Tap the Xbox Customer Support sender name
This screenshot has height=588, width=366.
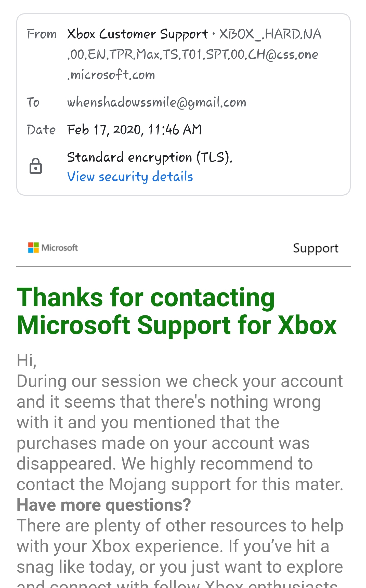point(137,34)
